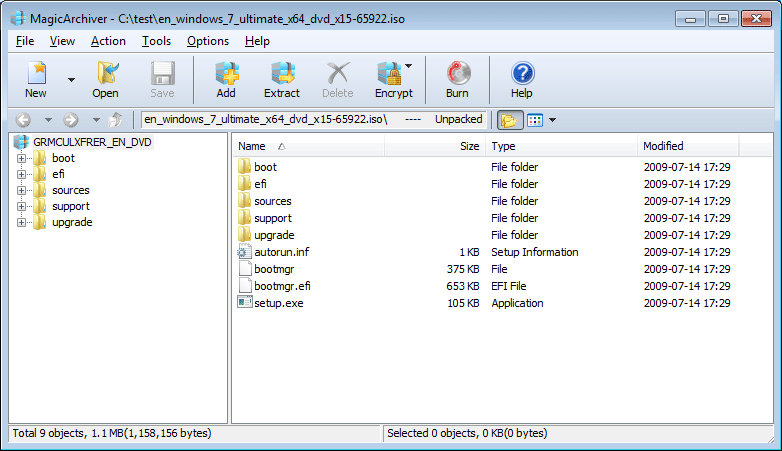Click the Burn disc toolbar icon

tap(458, 74)
